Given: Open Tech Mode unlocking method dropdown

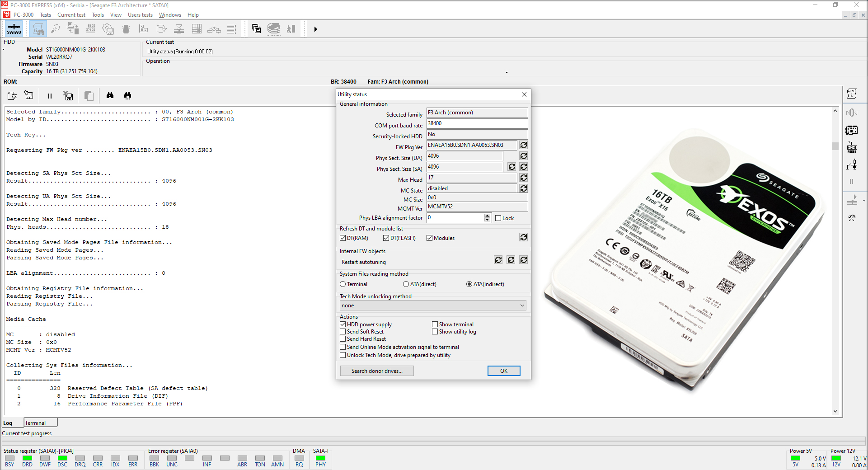Looking at the screenshot, I should point(433,305).
